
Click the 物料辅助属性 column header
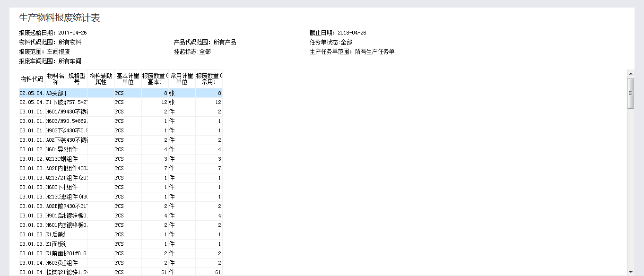101,79
